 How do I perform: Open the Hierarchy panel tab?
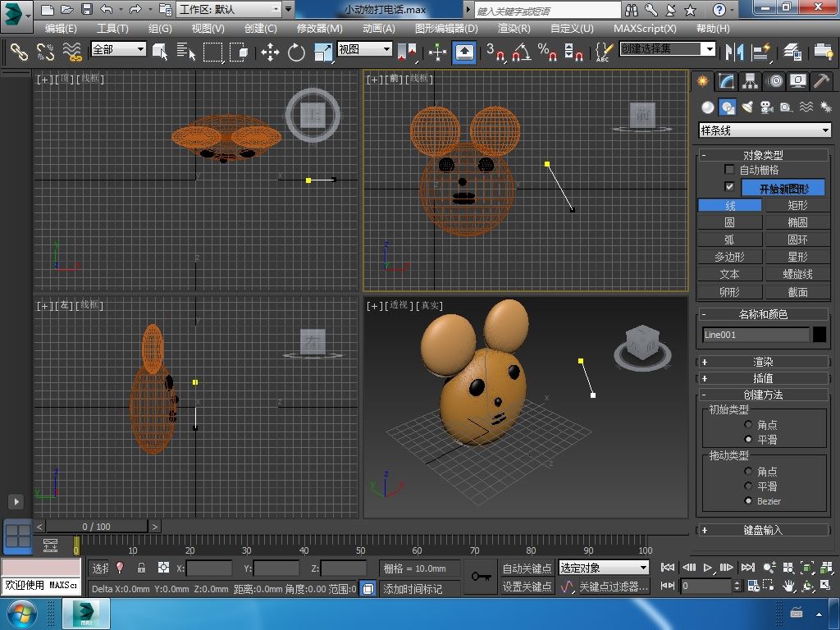tap(750, 81)
